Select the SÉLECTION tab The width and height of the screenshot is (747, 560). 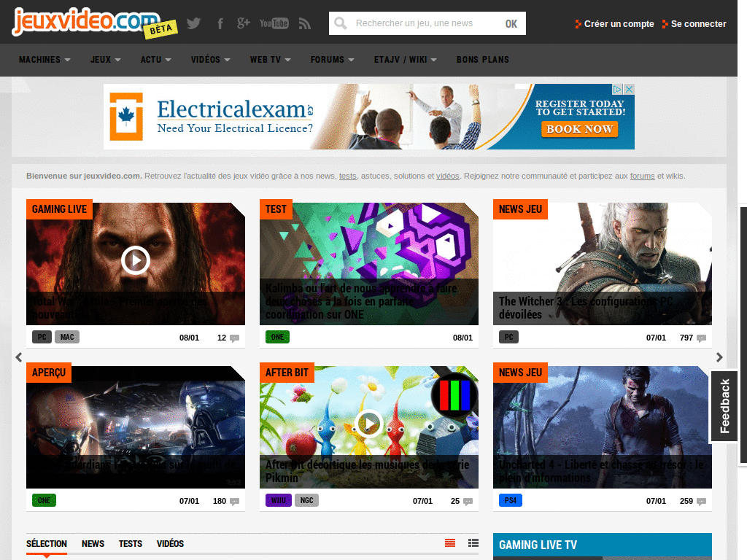[47, 544]
